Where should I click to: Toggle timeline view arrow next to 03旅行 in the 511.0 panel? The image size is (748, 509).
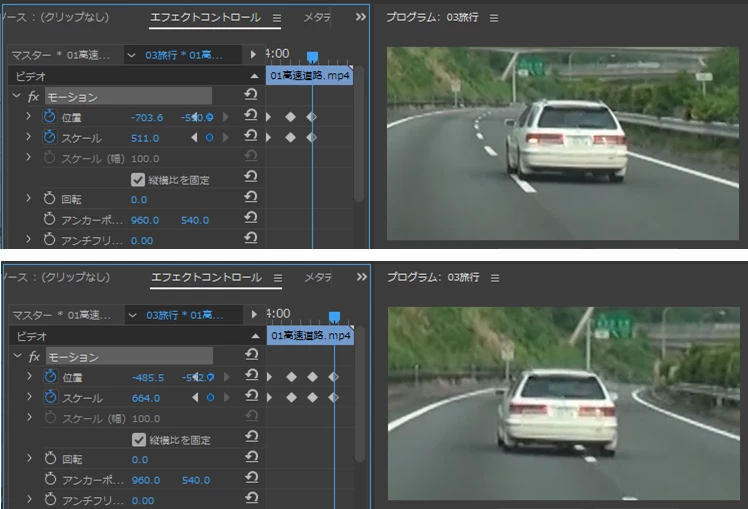point(253,55)
